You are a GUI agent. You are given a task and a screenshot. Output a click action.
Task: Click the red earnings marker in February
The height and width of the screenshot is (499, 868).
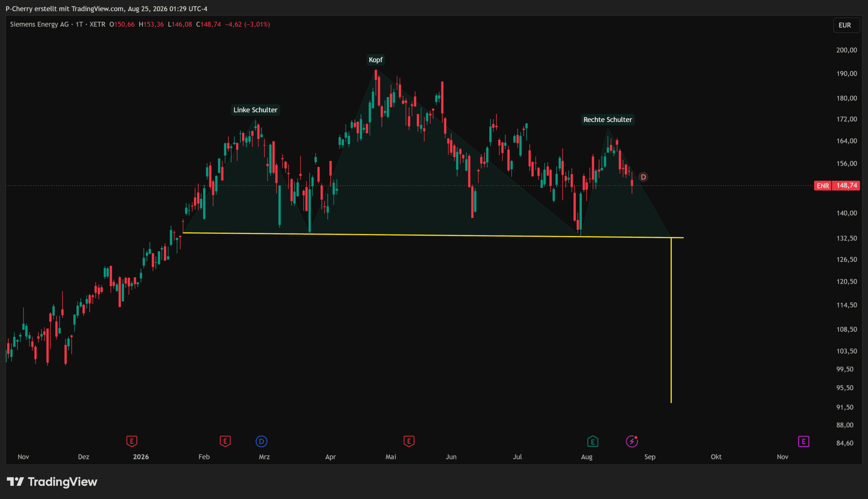point(225,441)
